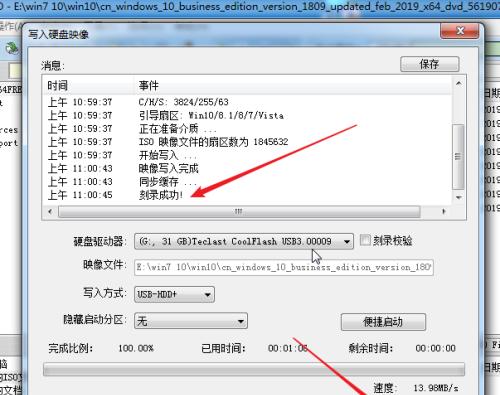Viewport: 500px width, 395px height.
Task: Click the message list scroll left arrow
Action: tap(50, 211)
